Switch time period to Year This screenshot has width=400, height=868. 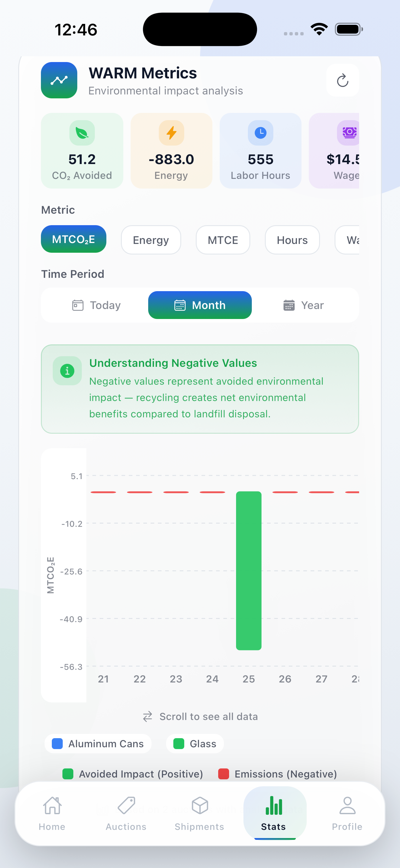pyautogui.click(x=304, y=305)
